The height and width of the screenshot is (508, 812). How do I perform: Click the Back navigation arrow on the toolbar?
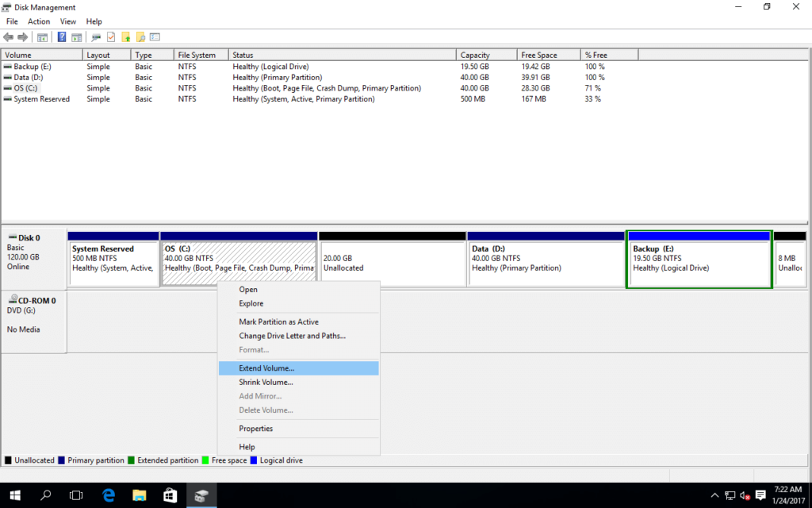(x=8, y=37)
